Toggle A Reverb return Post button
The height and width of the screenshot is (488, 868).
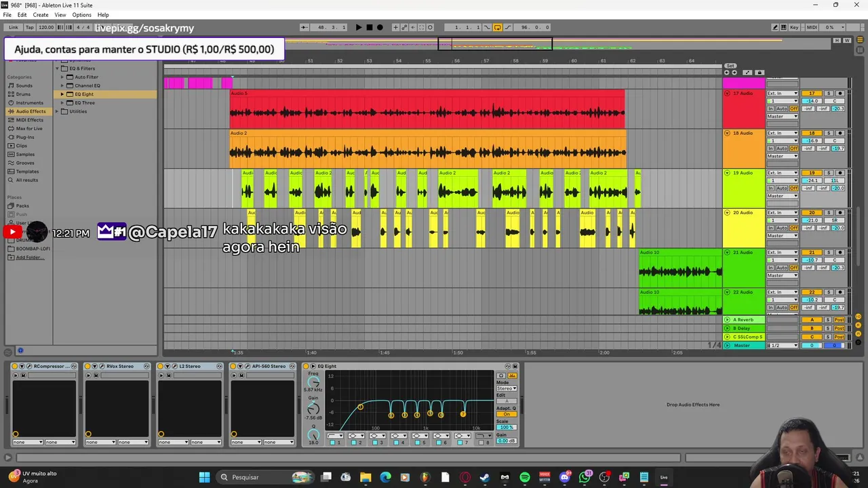tap(840, 320)
